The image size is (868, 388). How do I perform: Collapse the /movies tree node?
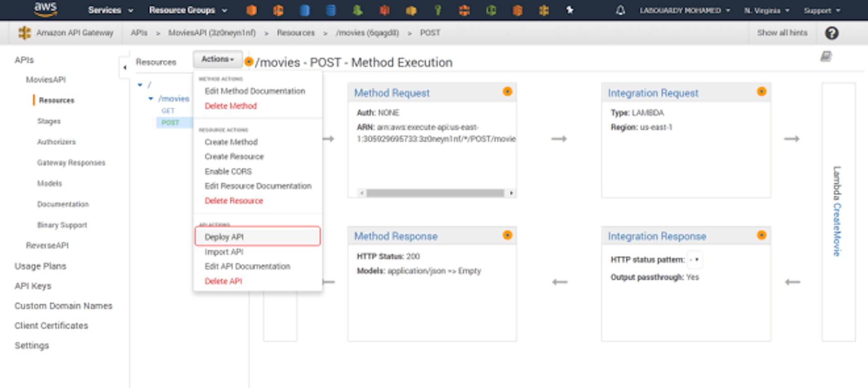tap(151, 98)
